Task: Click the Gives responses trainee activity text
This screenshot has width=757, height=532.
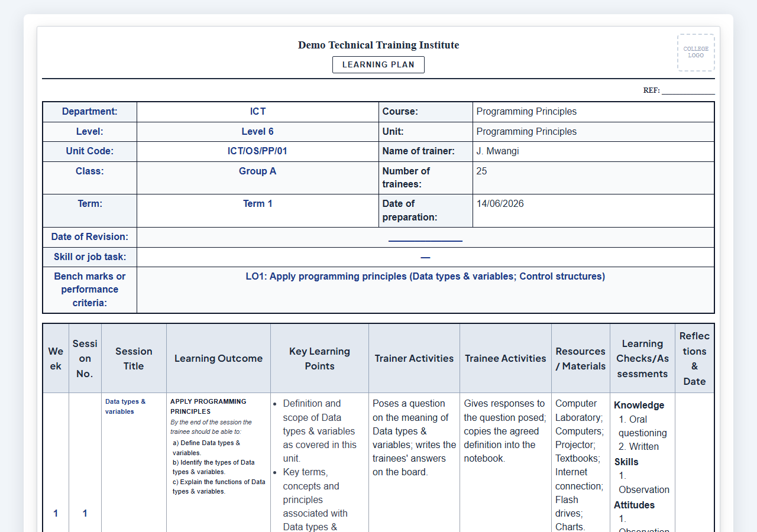Action: (504, 431)
